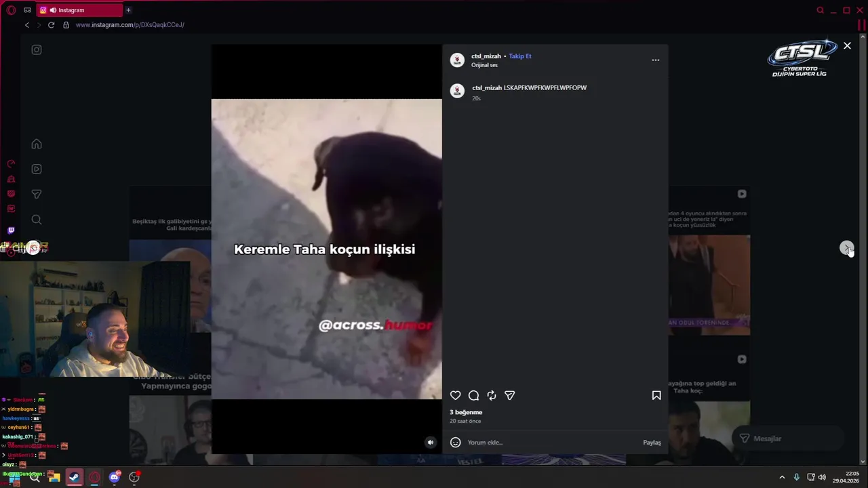The width and height of the screenshot is (868, 488).
Task: Repost the post with arrows icon
Action: click(492, 395)
